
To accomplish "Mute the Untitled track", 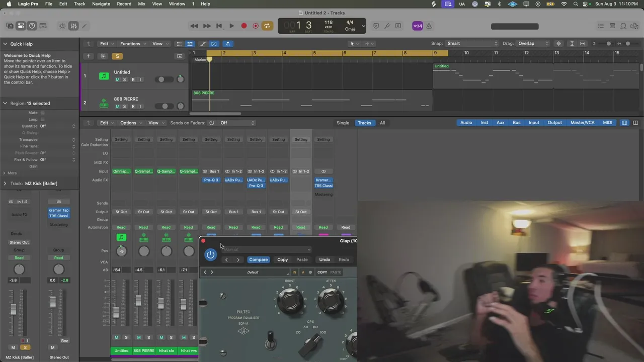I will pyautogui.click(x=117, y=79).
